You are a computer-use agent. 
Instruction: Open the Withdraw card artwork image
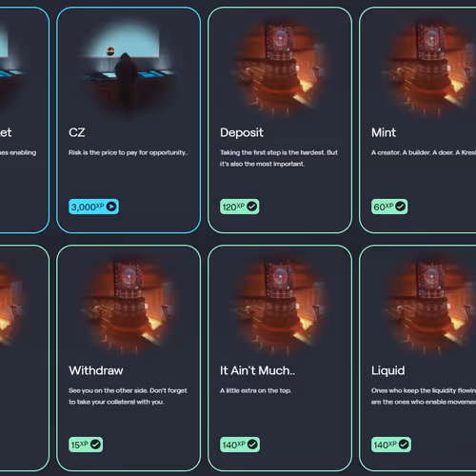[129, 307]
